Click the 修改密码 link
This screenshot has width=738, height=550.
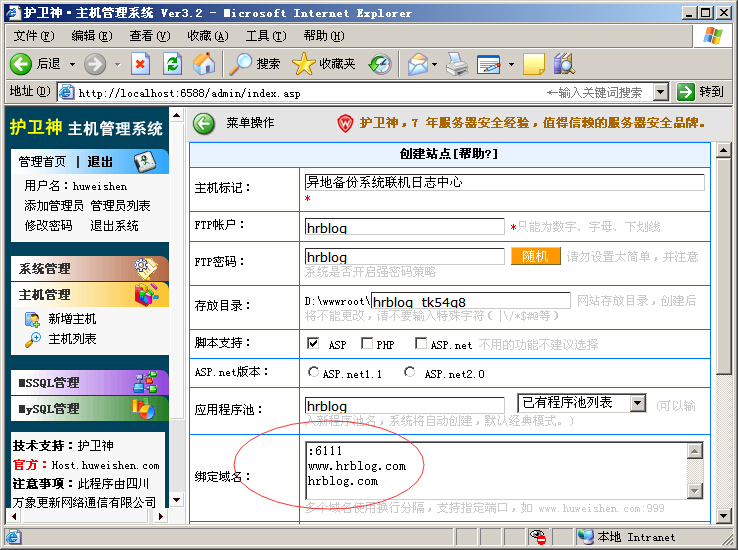click(48, 226)
